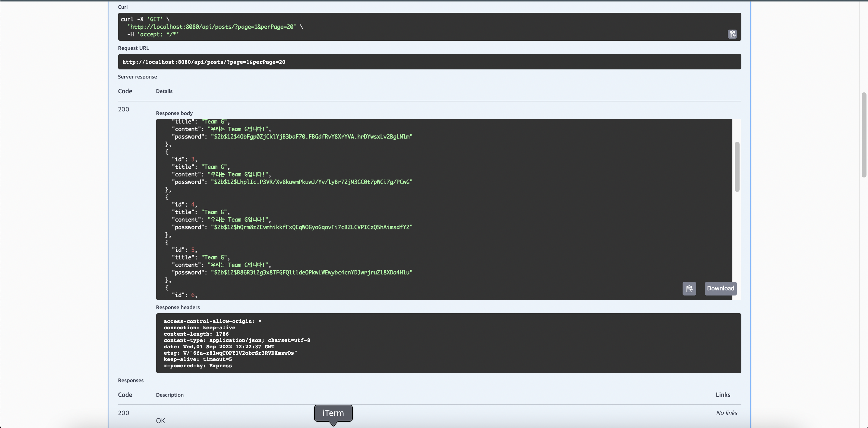Collapse the Responses section

coord(131,380)
